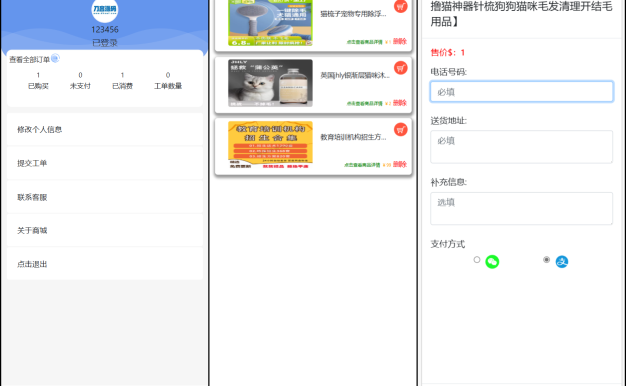Delete the 英国jhly product via 删除
This screenshot has width=626, height=386.
(400, 103)
